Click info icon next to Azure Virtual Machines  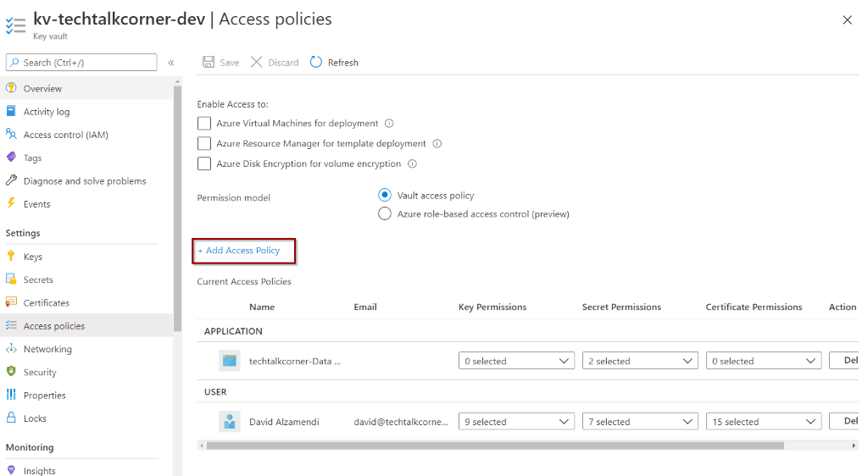pos(389,124)
